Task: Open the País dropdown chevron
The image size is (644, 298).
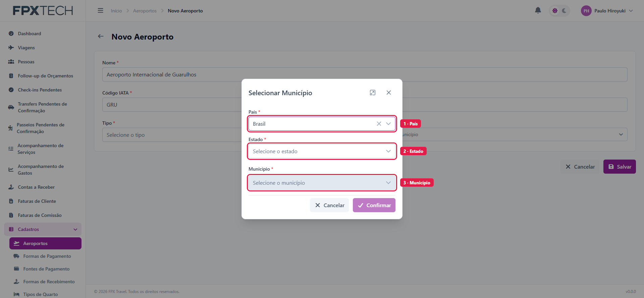Action: (x=388, y=124)
